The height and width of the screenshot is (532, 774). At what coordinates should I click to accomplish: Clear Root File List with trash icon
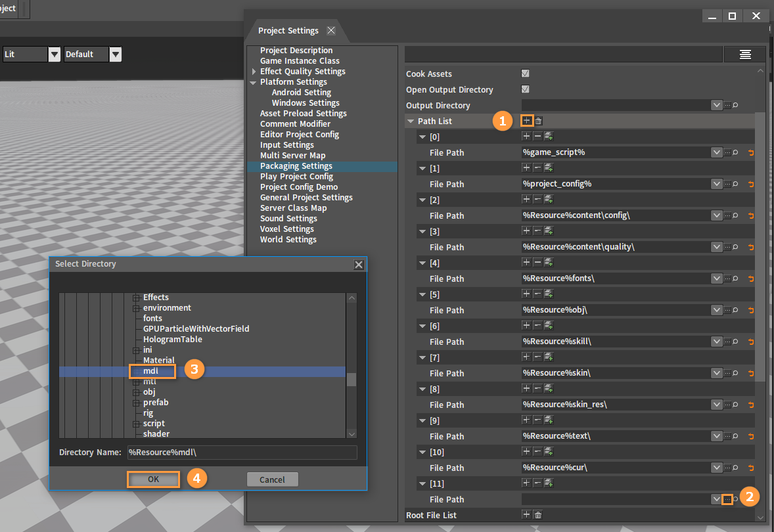[x=538, y=515]
